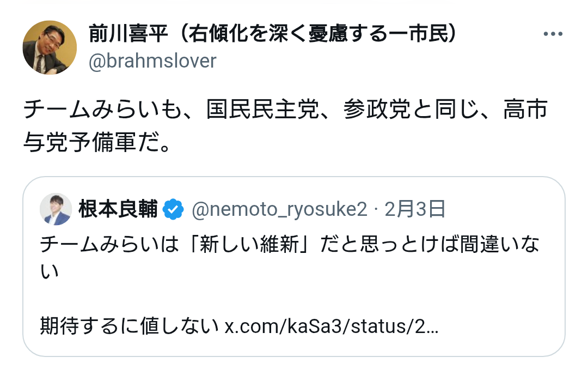Click the blank line inside quoted card
588x369 pixels.
(x=294, y=299)
